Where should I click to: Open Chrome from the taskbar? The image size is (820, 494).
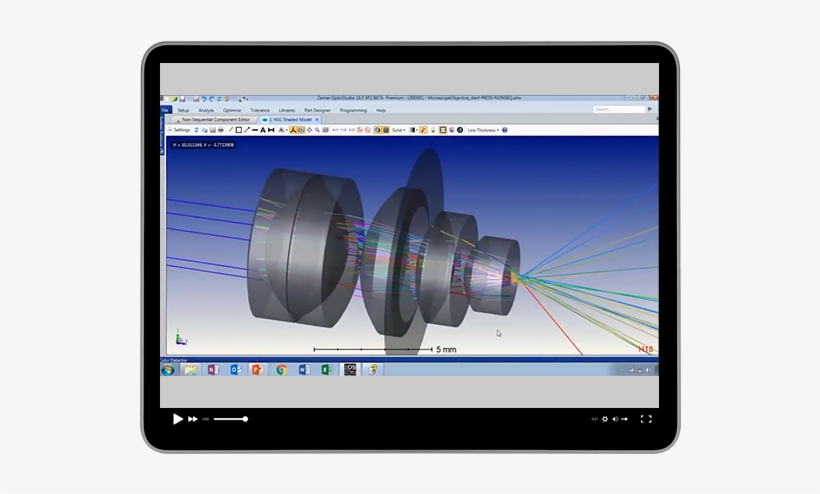click(281, 370)
